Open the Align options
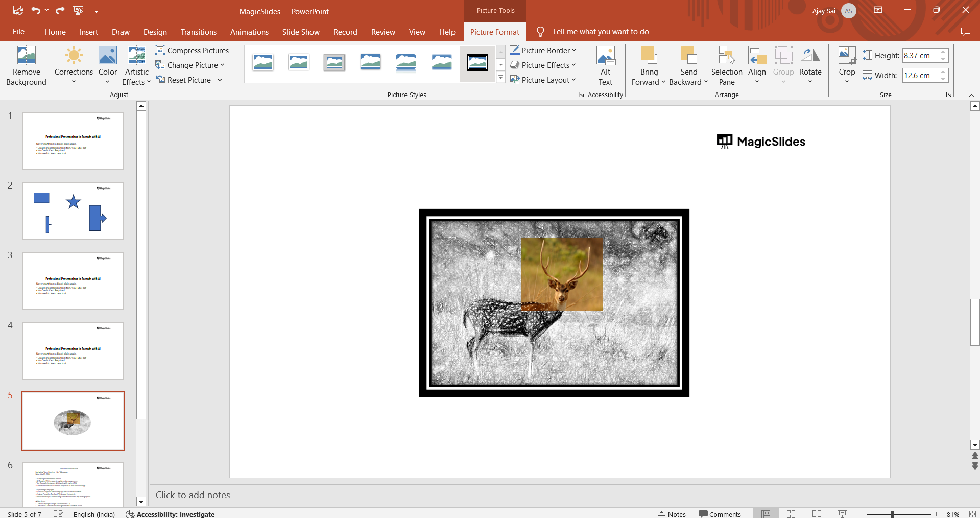The image size is (980, 518). click(x=756, y=66)
